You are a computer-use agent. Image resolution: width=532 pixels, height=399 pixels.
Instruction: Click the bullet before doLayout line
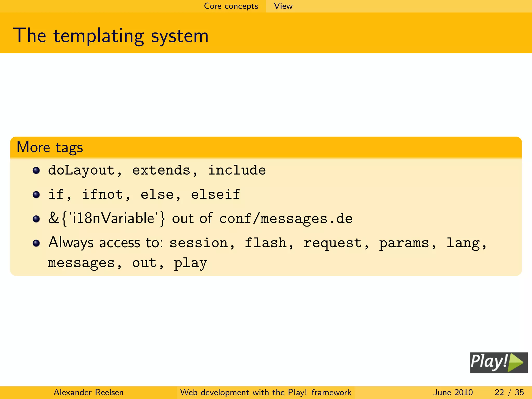tap(36, 171)
